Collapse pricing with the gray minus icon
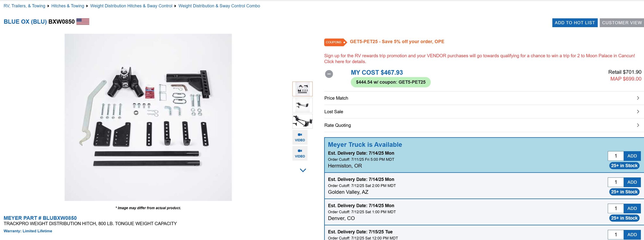Screen dimensions: 644x240 click(329, 74)
